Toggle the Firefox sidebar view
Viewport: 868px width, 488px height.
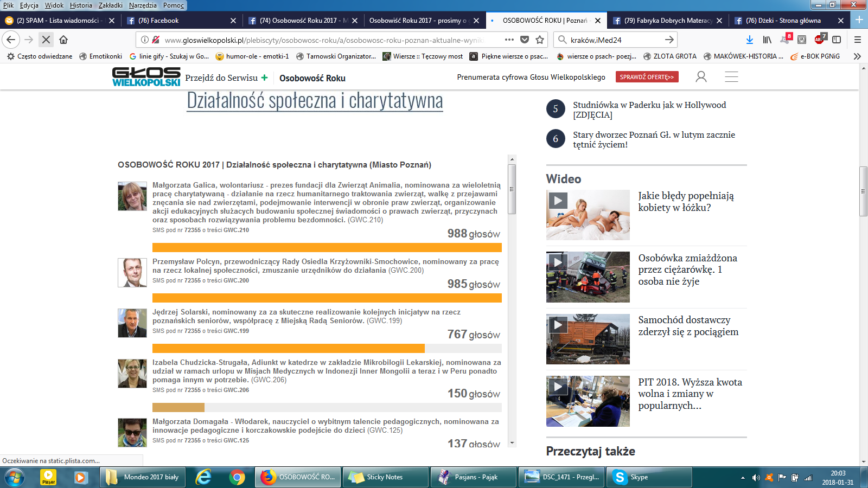(837, 40)
